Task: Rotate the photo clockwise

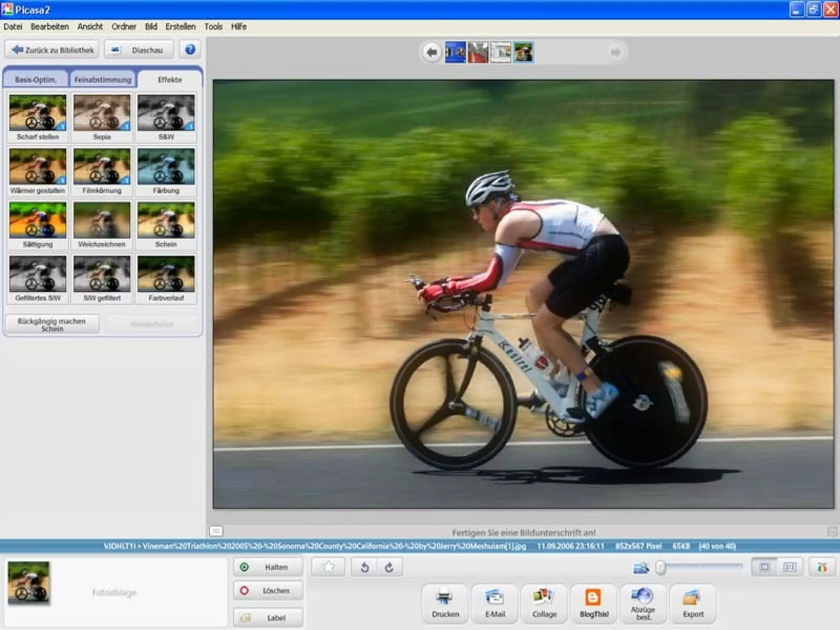Action: [x=389, y=567]
